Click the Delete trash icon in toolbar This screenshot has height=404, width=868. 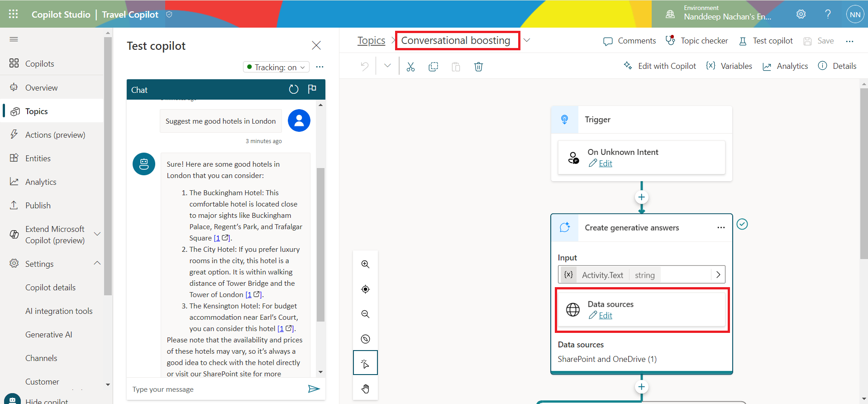click(x=478, y=67)
